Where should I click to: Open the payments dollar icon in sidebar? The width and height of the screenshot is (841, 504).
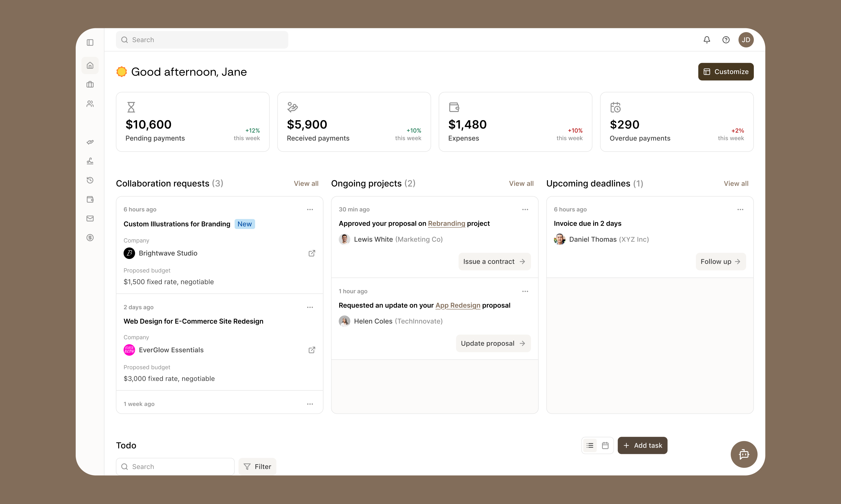[x=90, y=237]
